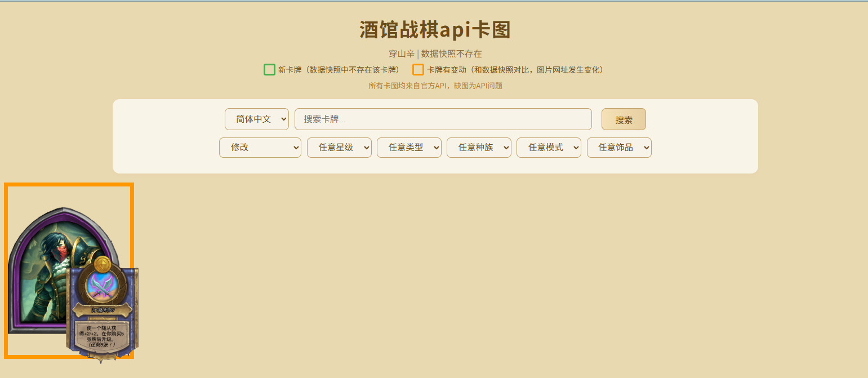Click the 酒馆战棋api卡图 page title
868x378 pixels.
coord(435,30)
